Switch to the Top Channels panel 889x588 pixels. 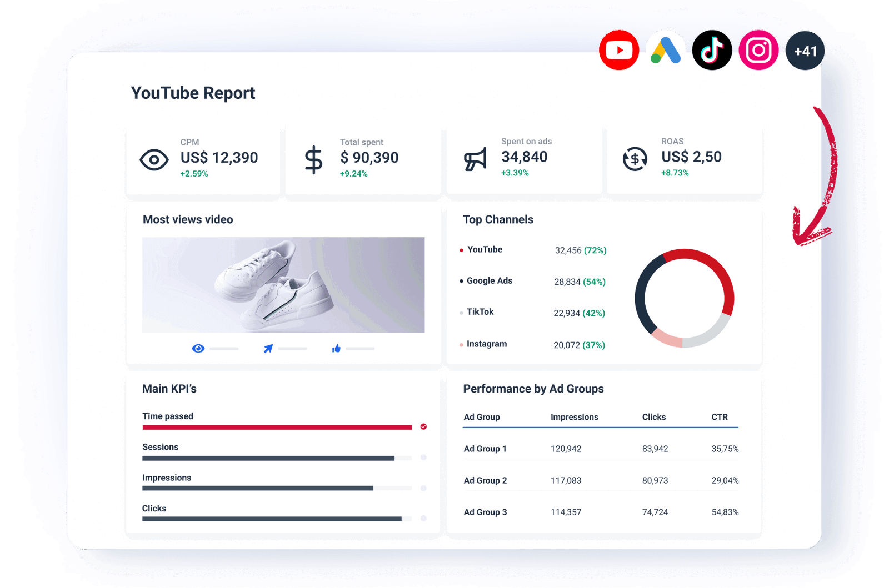(498, 219)
